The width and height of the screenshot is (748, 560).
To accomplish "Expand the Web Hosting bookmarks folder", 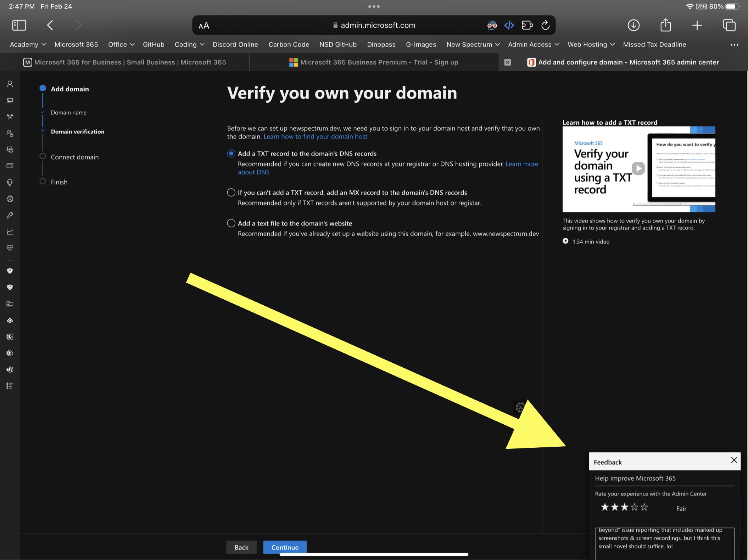I will [591, 45].
